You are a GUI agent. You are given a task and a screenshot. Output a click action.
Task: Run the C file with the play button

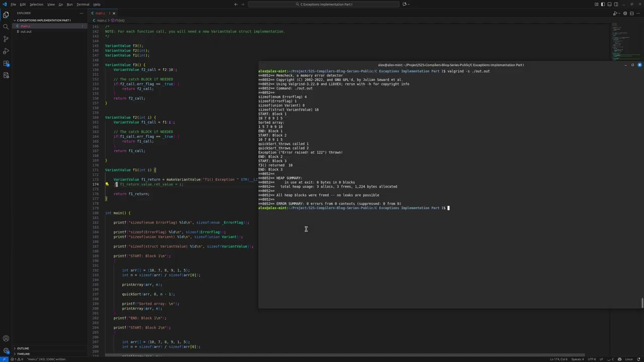pyautogui.click(x=614, y=14)
